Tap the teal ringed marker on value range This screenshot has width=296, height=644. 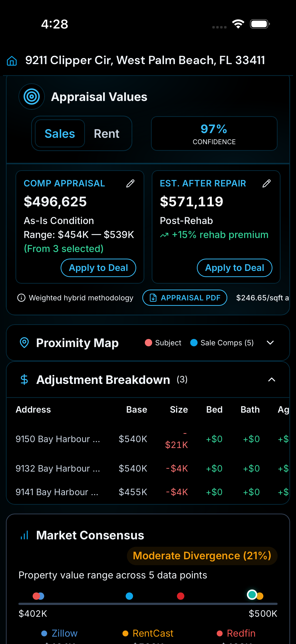point(252,594)
